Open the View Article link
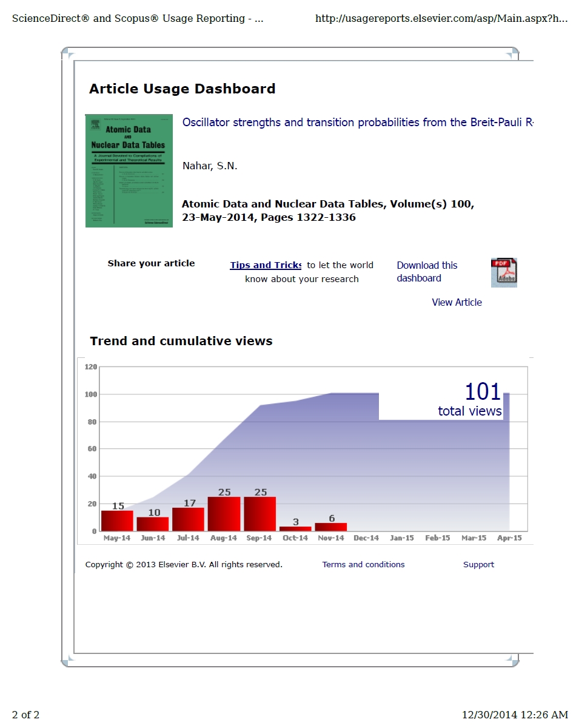Image resolution: width=576 pixels, height=728 pixels. 457,302
